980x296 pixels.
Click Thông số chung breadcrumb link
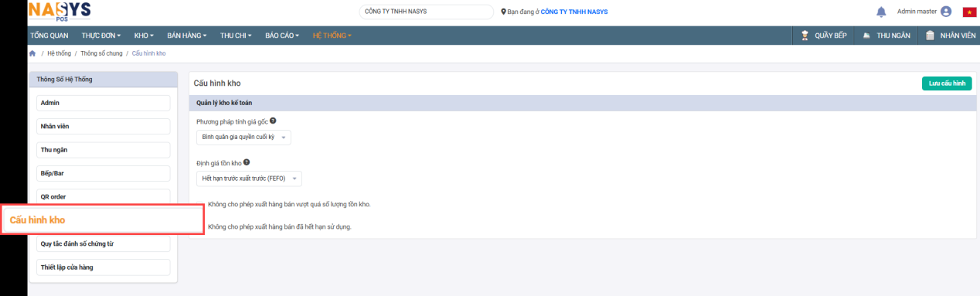pyautogui.click(x=100, y=53)
